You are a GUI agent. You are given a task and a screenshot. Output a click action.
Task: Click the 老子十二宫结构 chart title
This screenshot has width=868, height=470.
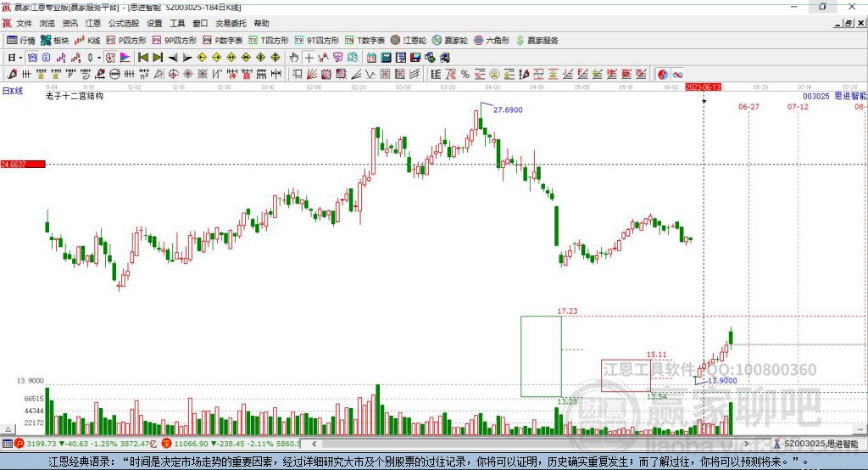tap(75, 96)
